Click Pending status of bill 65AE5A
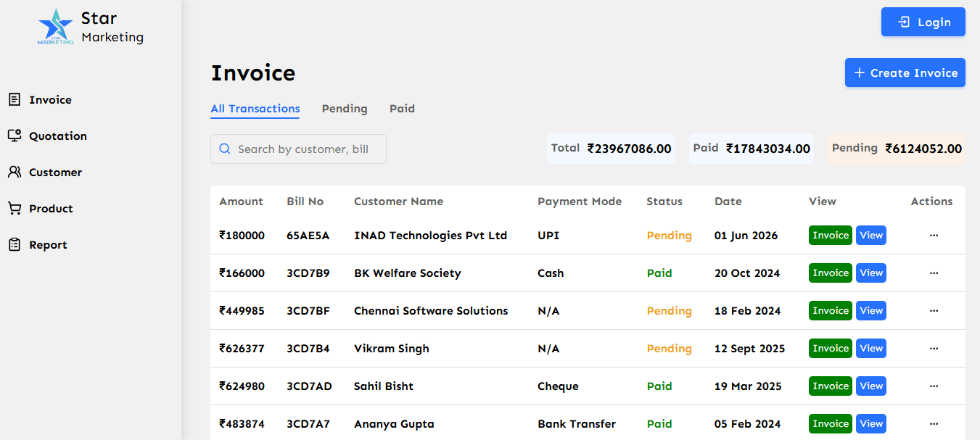980x440 pixels. coord(669,236)
